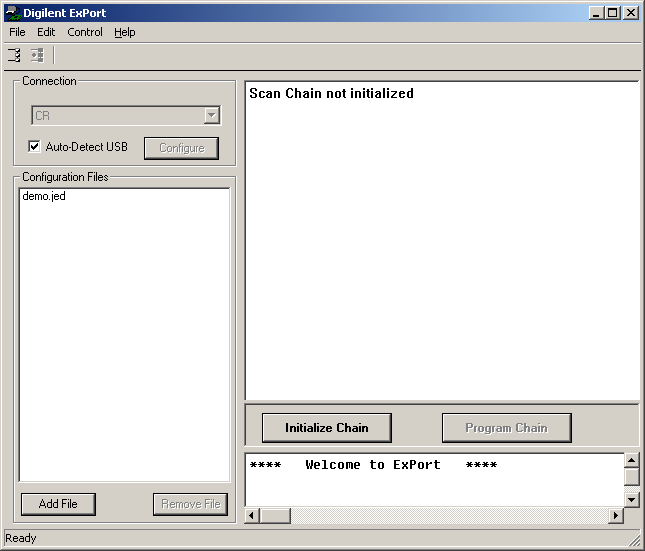Click the Program Chain button
Screen dimensions: 645x551
pyautogui.click(x=507, y=428)
